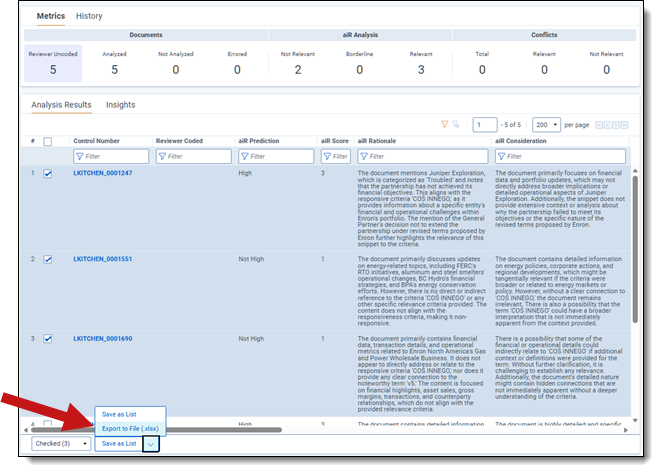
Task: Click the Reviewer Uncoded 5 metric tile
Action: (53, 64)
